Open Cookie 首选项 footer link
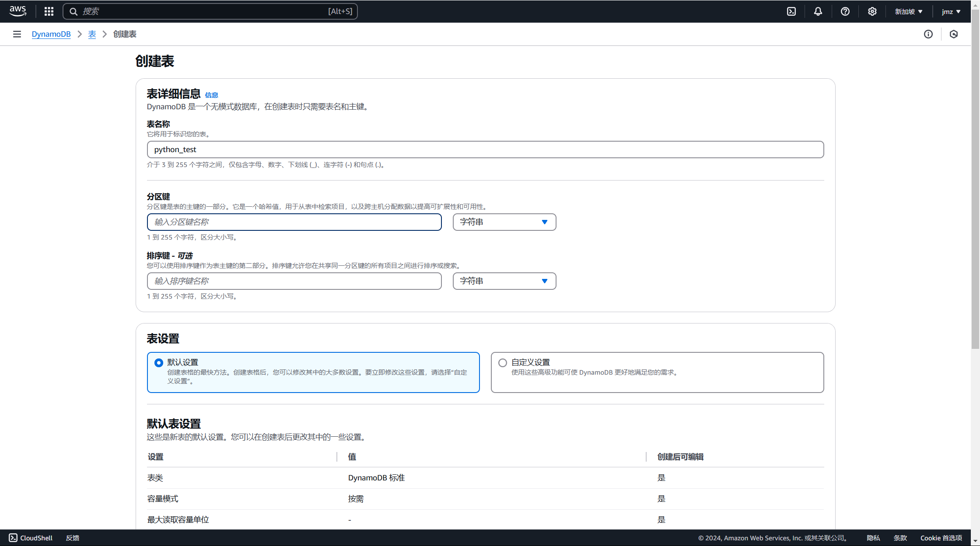This screenshot has width=980, height=546. click(941, 538)
